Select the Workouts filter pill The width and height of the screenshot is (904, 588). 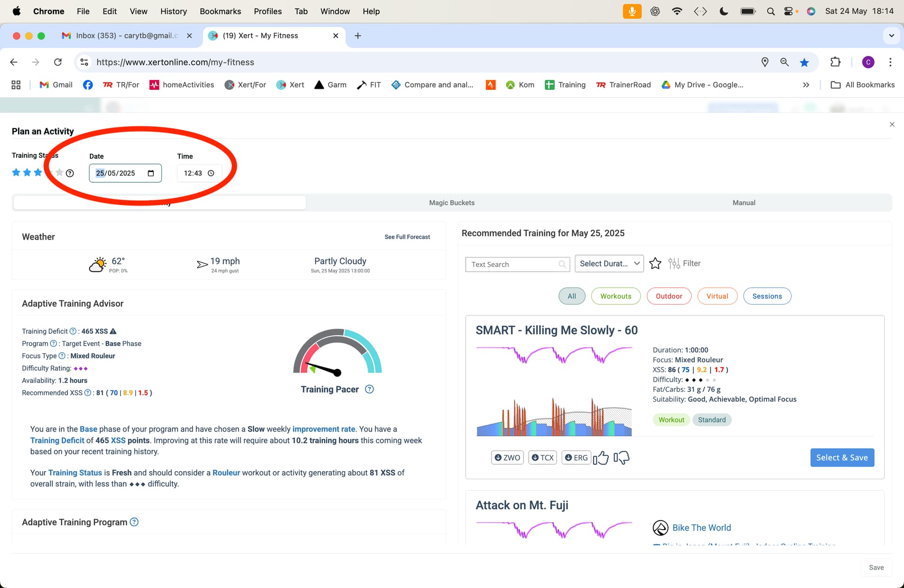pyautogui.click(x=616, y=296)
